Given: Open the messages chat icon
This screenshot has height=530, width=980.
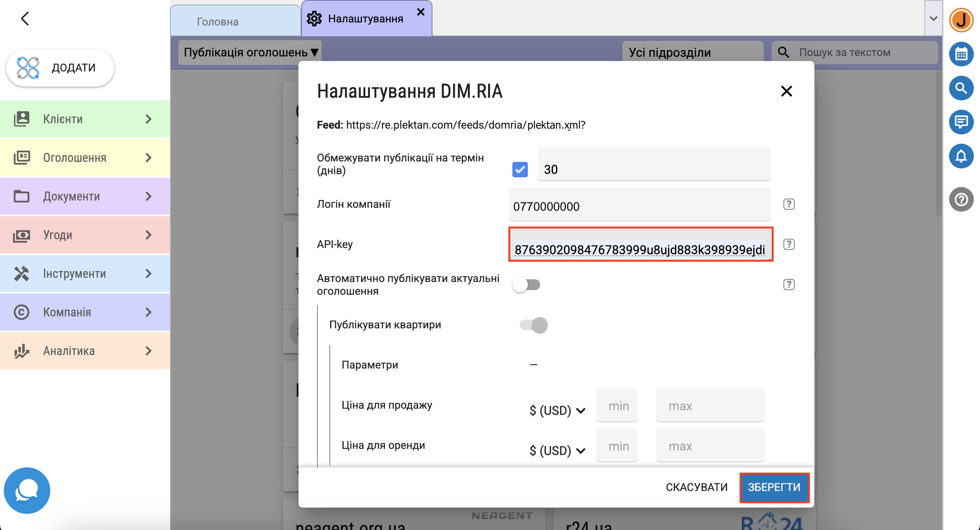Looking at the screenshot, I should [x=961, y=122].
